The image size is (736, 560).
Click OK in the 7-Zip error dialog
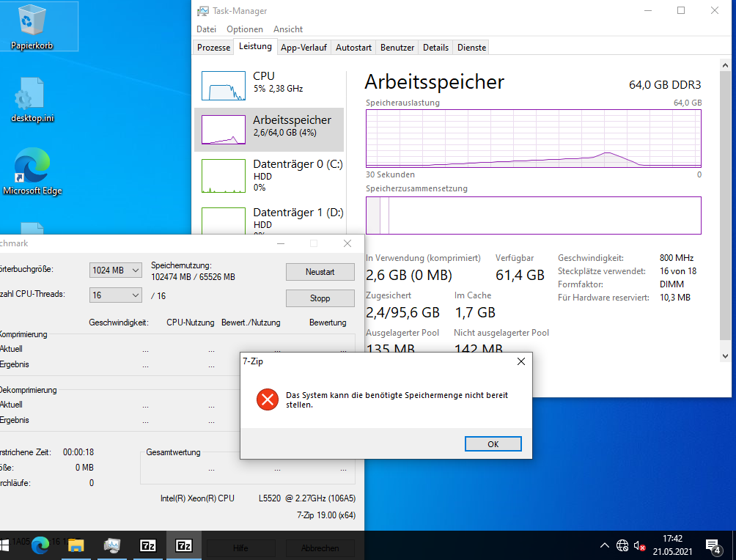coord(493,443)
